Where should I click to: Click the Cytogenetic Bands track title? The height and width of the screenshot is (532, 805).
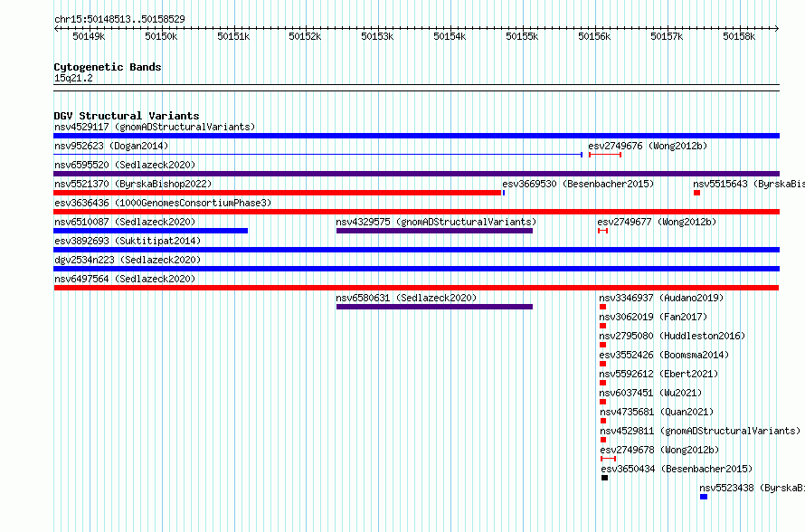[108, 67]
